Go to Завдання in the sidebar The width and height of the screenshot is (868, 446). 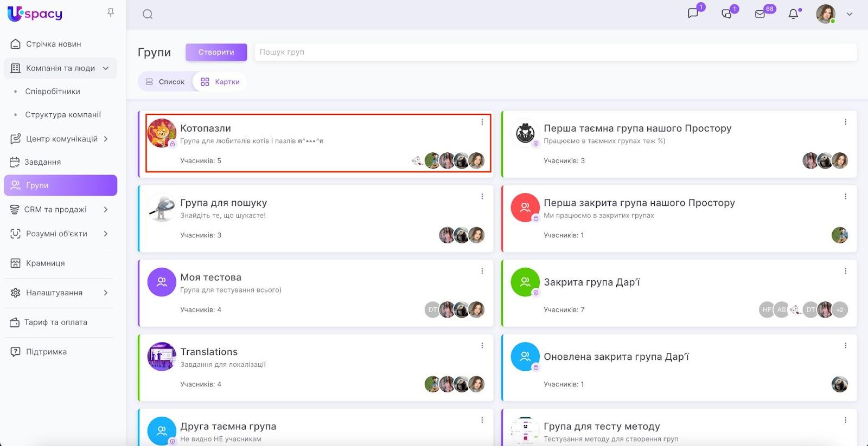point(42,162)
